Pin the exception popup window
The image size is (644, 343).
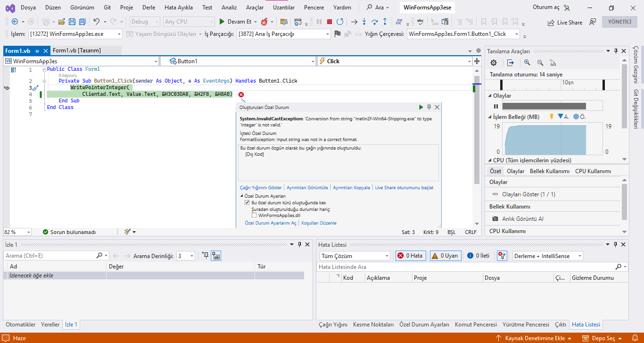click(x=429, y=108)
